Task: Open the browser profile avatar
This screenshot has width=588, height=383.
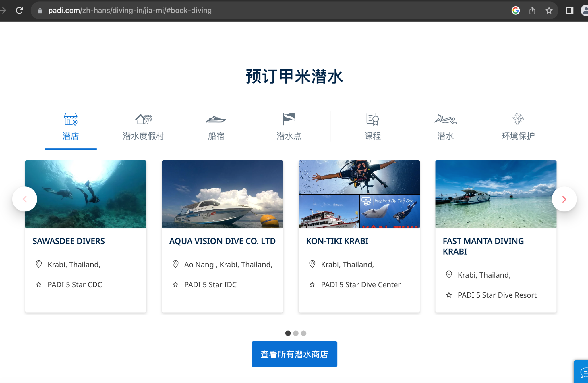Action: 585,11
